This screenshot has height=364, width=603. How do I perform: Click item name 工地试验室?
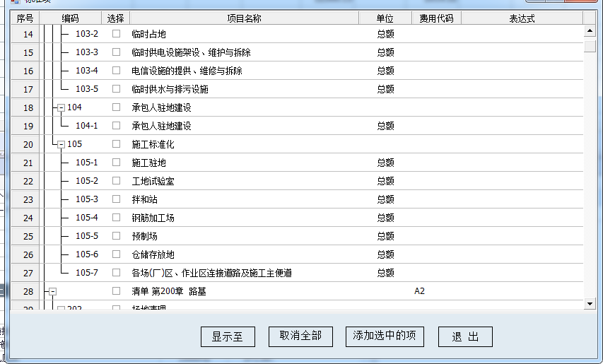coord(153,181)
